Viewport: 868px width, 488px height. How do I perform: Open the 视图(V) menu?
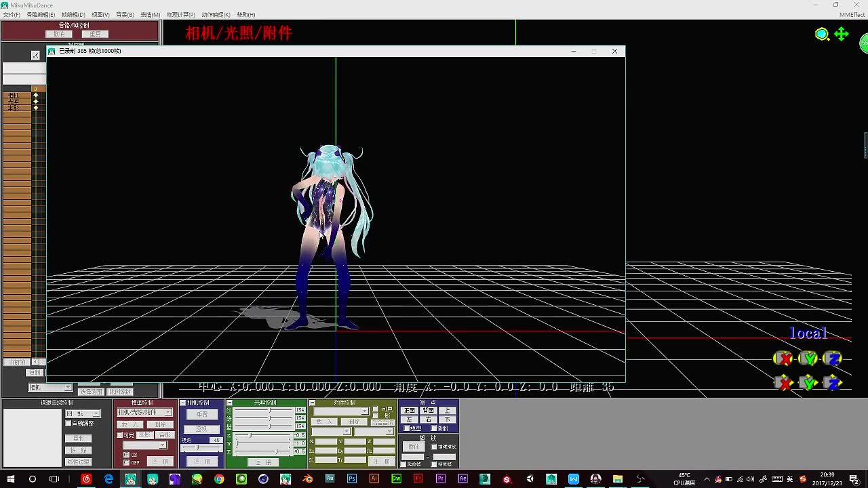pos(100,14)
